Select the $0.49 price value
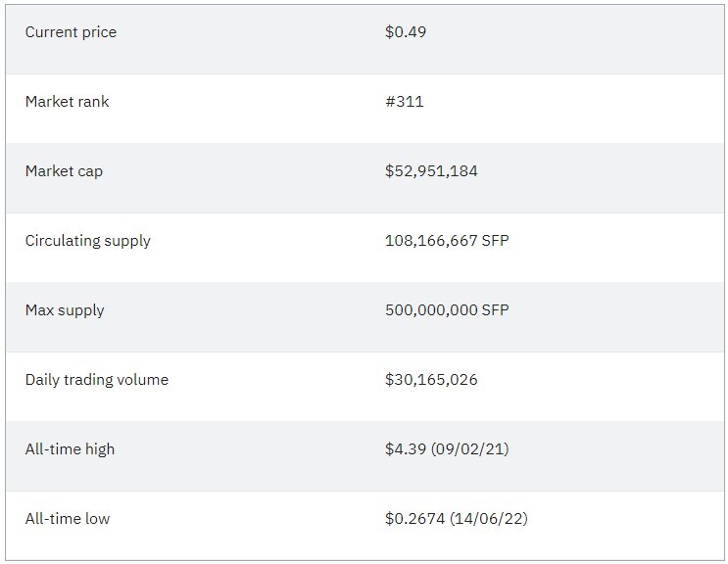728x564 pixels. point(406,31)
